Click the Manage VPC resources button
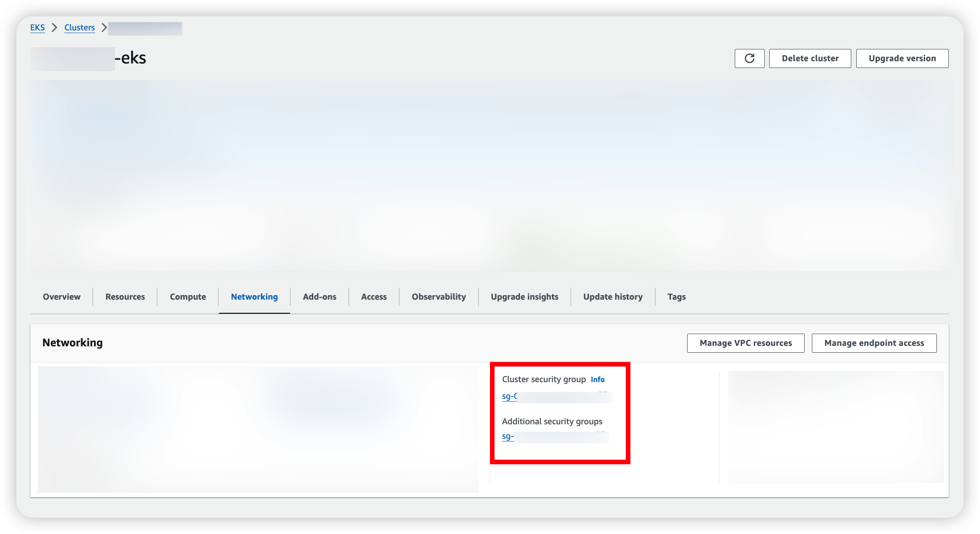Image resolution: width=980 pixels, height=534 pixels. [x=746, y=343]
